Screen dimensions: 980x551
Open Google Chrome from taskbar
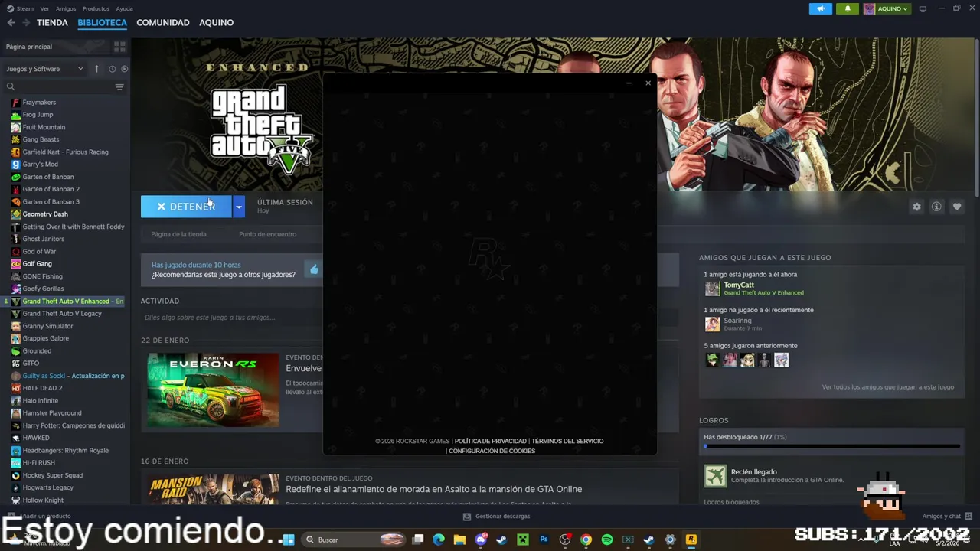tap(586, 540)
